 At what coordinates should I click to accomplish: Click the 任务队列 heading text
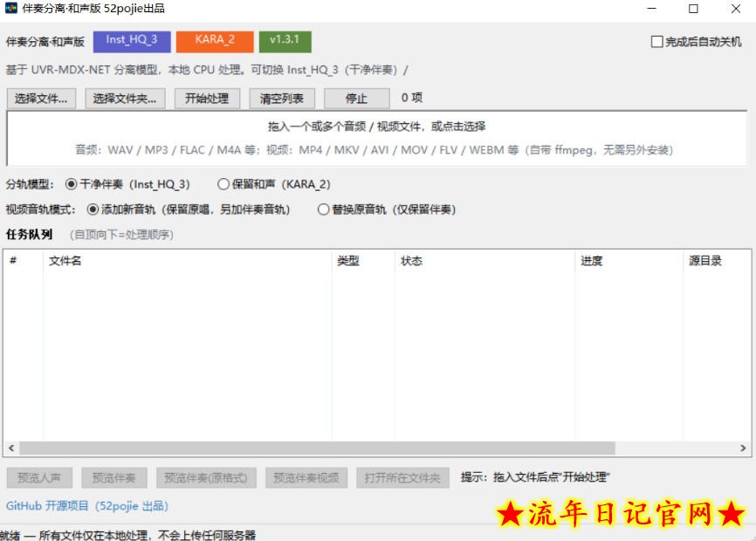(x=30, y=234)
